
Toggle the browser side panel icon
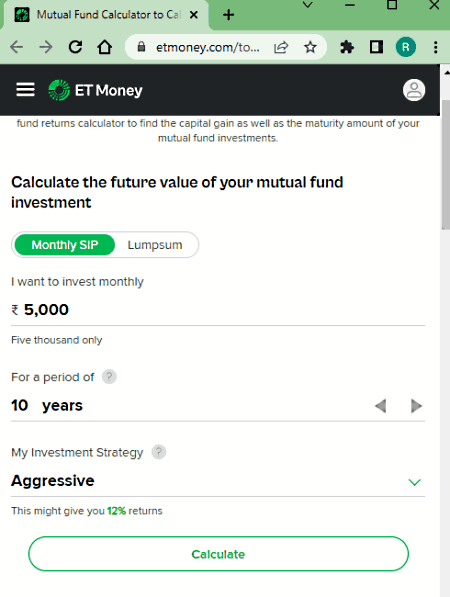pos(376,47)
